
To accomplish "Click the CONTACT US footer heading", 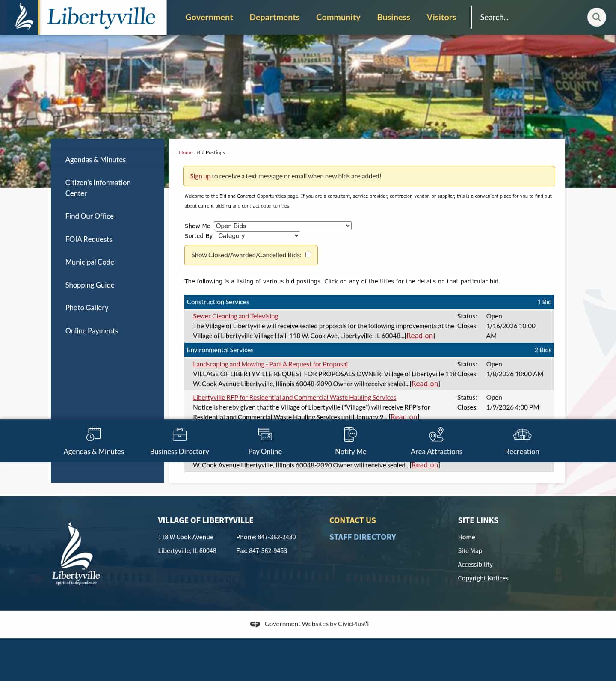I will 352,520.
